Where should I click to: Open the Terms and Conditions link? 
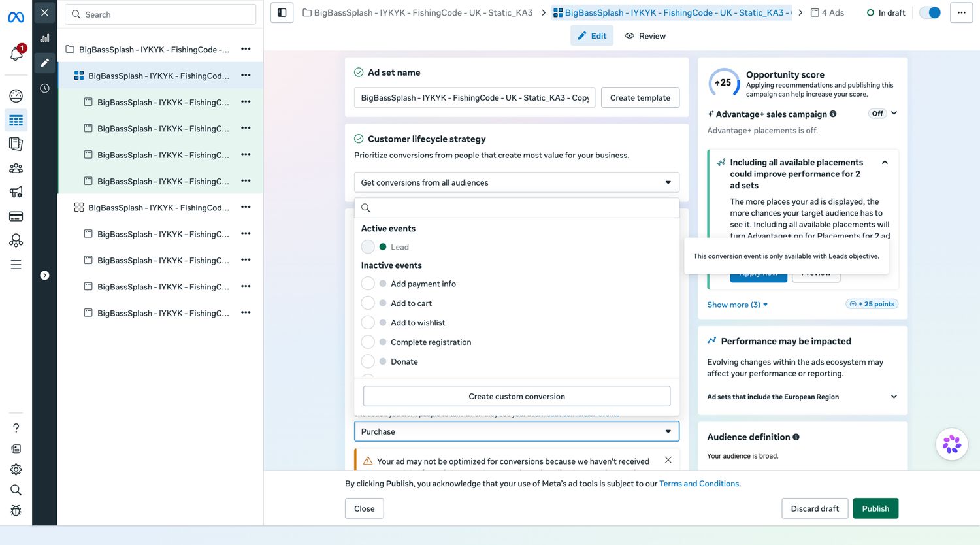coord(699,484)
